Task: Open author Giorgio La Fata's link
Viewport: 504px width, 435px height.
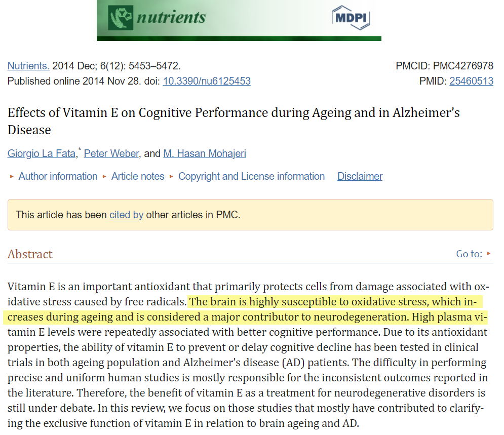Action: (x=42, y=153)
